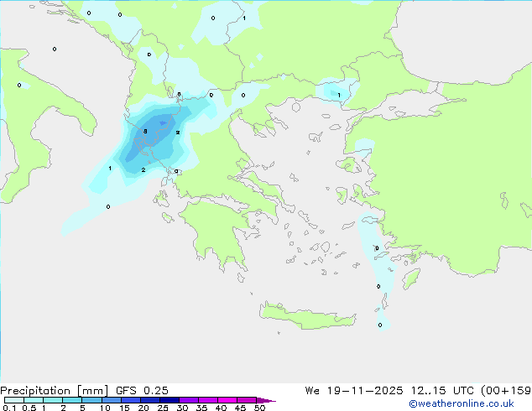
Task: Click the 'Precipitation' title word
Action: point(35,391)
